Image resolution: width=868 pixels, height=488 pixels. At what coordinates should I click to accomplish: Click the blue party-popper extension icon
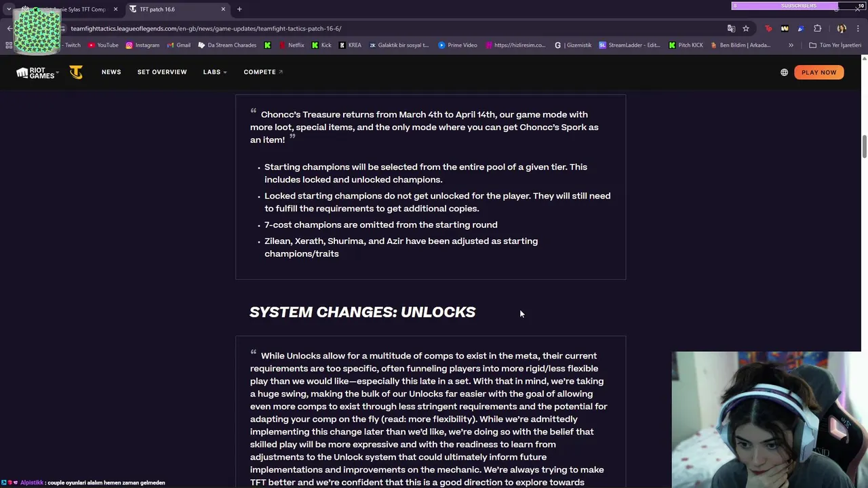801,28
